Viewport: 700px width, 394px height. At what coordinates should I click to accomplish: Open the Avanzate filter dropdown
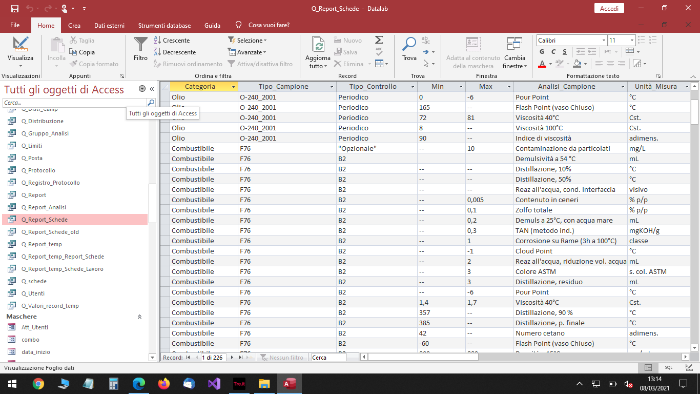tap(247, 52)
